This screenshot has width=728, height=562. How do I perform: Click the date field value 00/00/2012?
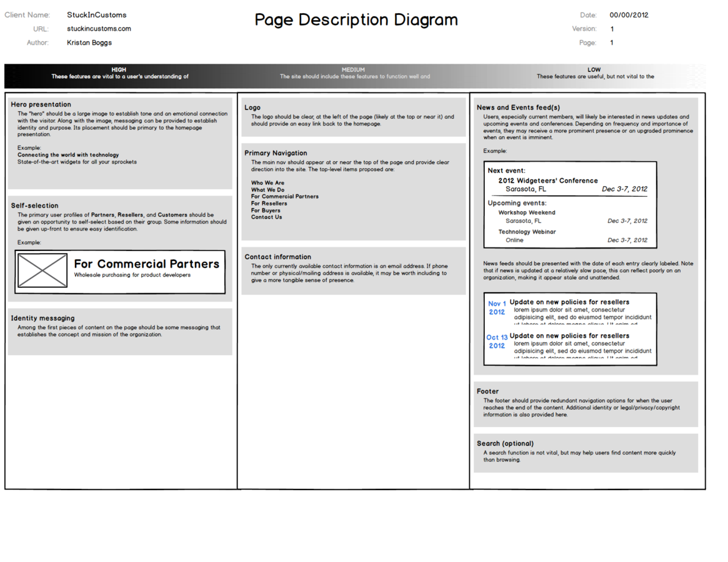629,15
